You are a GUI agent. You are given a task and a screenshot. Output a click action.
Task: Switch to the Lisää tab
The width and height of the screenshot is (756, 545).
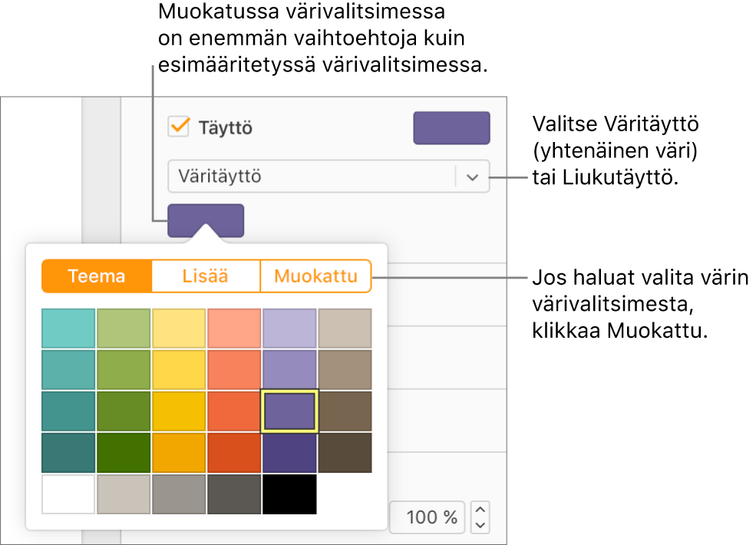click(206, 276)
